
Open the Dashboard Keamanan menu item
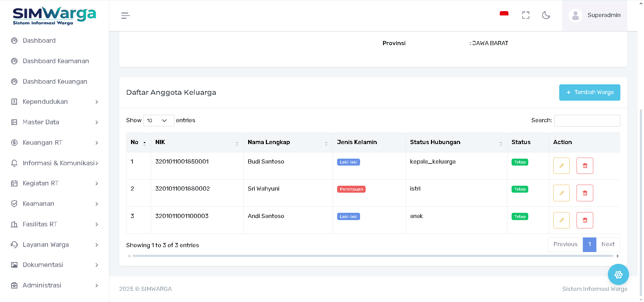tap(56, 61)
